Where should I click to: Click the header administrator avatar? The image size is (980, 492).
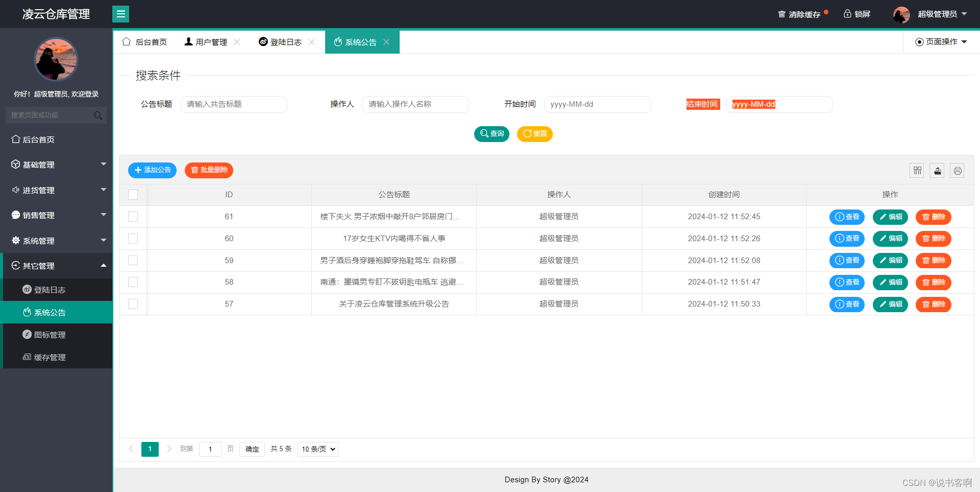901,14
